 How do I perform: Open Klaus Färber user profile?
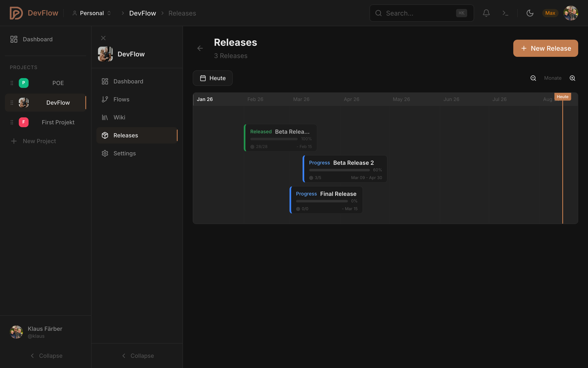36,332
